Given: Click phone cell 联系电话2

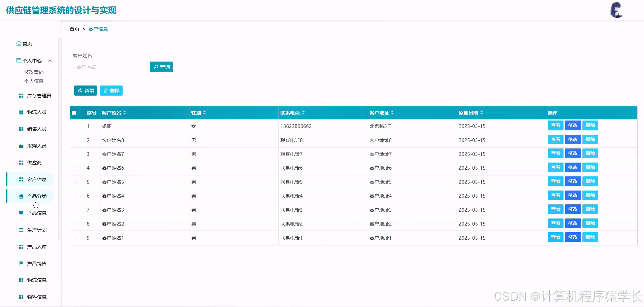Looking at the screenshot, I should point(291,224).
